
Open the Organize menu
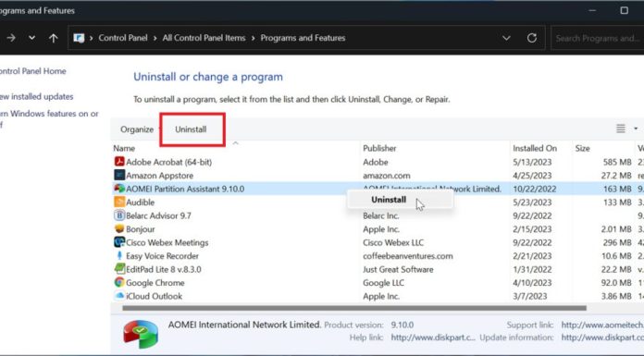tap(137, 129)
